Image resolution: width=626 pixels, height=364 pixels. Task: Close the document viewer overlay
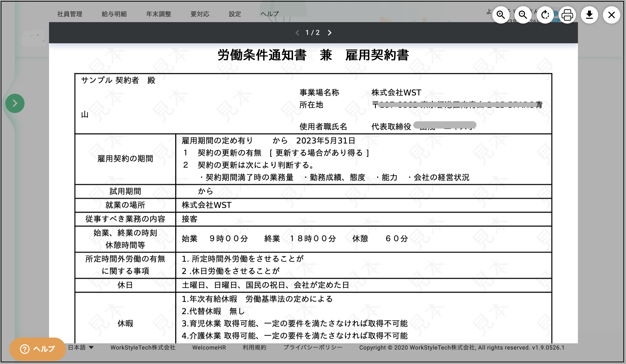[611, 15]
